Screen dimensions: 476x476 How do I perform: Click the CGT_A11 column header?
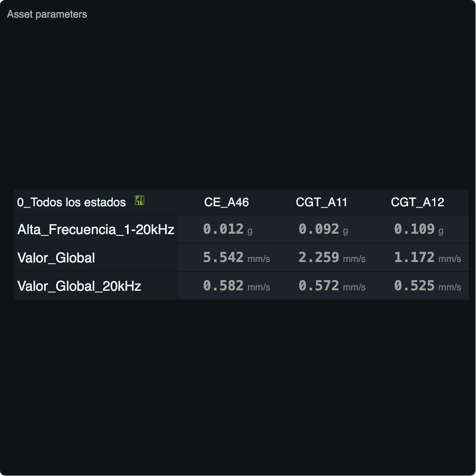tap(322, 202)
